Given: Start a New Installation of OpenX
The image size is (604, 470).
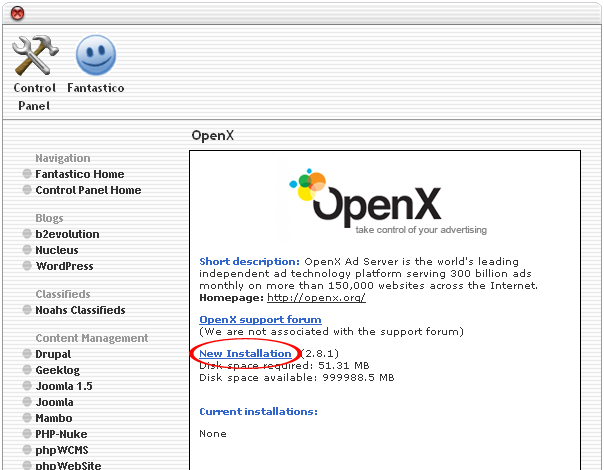Looking at the screenshot, I should click(245, 354).
